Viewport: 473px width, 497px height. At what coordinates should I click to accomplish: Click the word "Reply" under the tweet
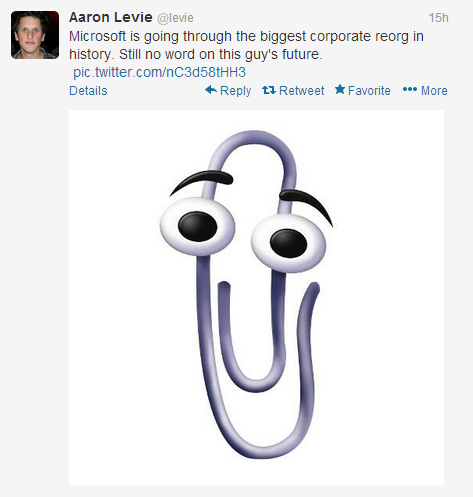(235, 91)
